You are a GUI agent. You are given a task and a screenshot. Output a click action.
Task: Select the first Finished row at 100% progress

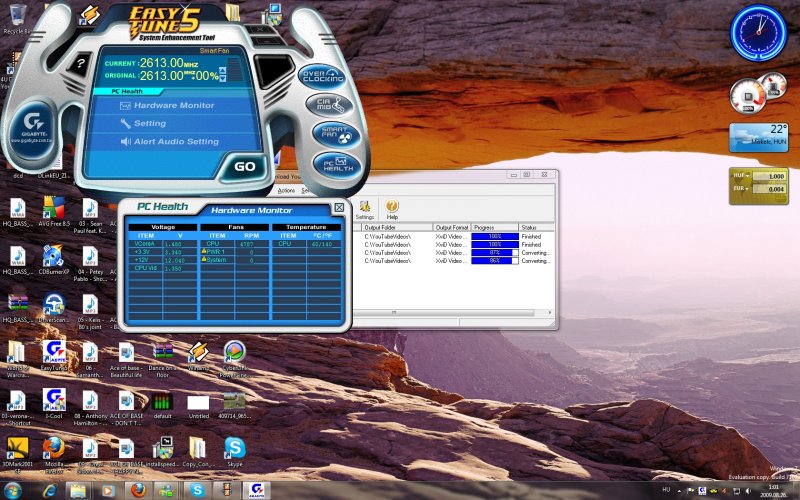[453, 236]
